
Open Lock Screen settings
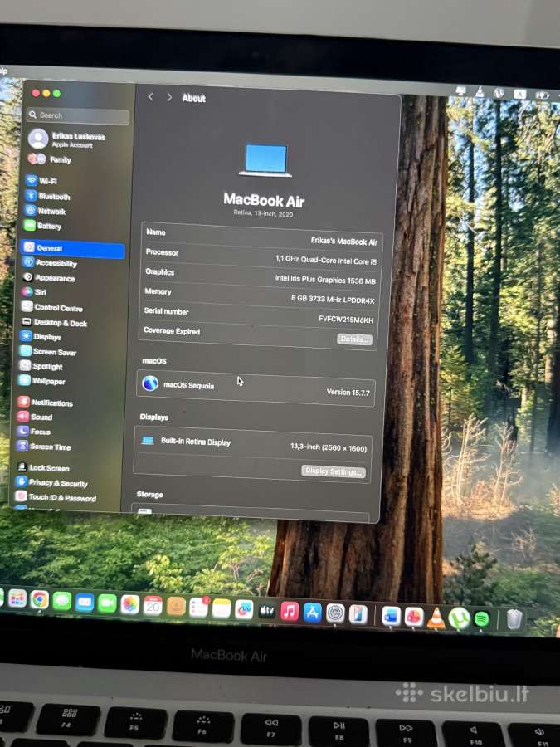click(x=43, y=467)
